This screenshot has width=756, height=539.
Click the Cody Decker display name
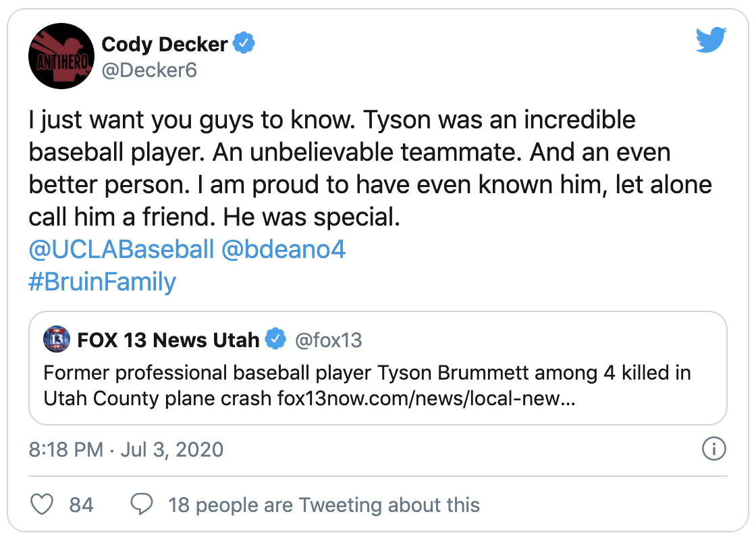tap(164, 43)
